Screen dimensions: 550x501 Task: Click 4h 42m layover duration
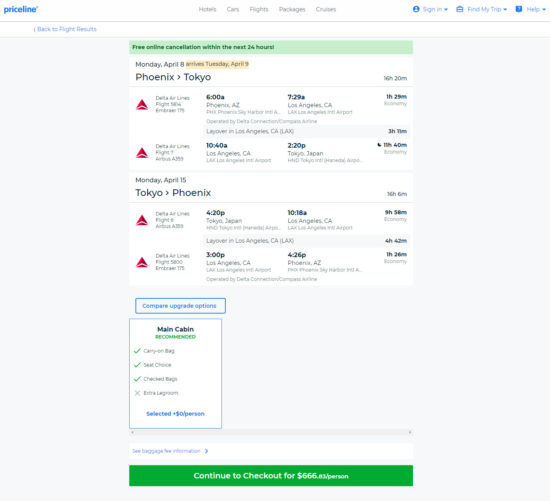pyautogui.click(x=396, y=241)
